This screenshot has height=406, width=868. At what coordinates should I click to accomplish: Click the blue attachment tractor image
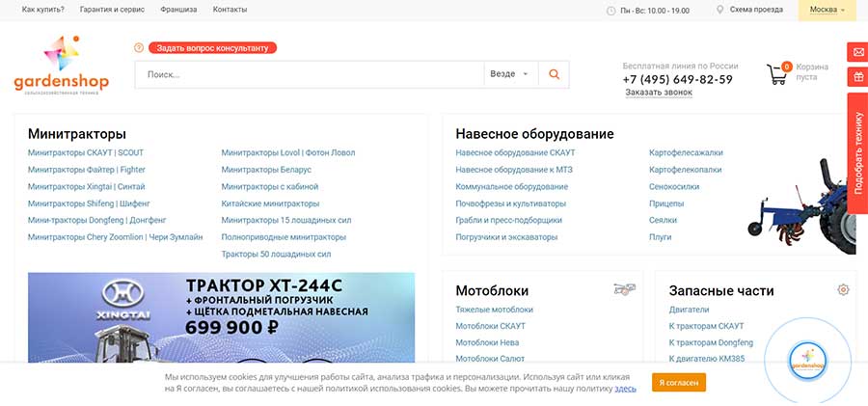point(802,207)
